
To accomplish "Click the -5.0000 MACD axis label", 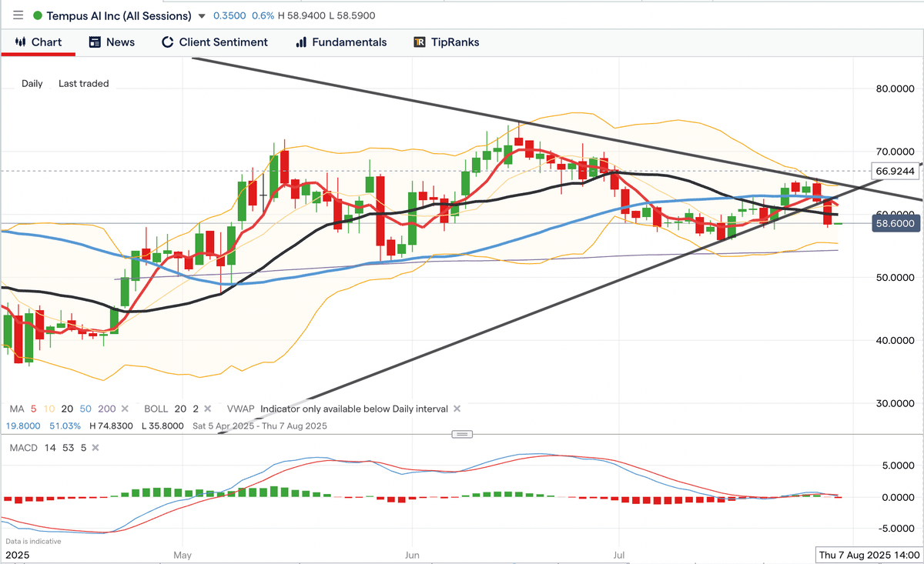I will click(897, 528).
